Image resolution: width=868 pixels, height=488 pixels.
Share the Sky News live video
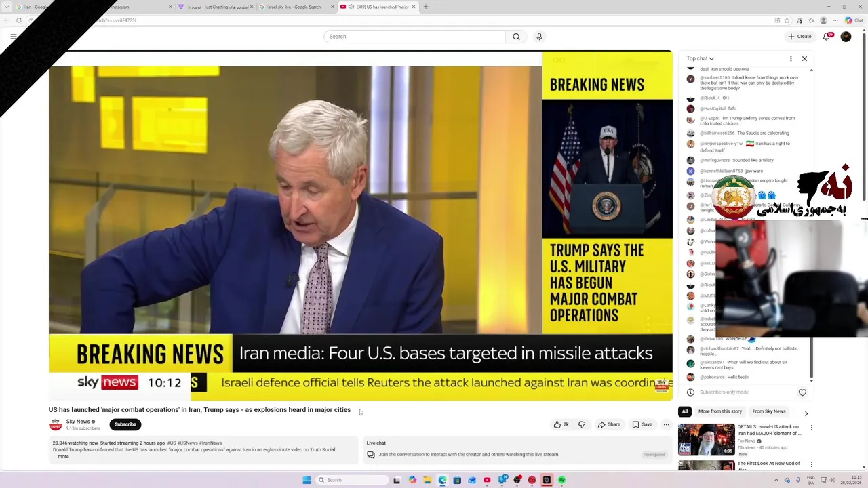609,424
